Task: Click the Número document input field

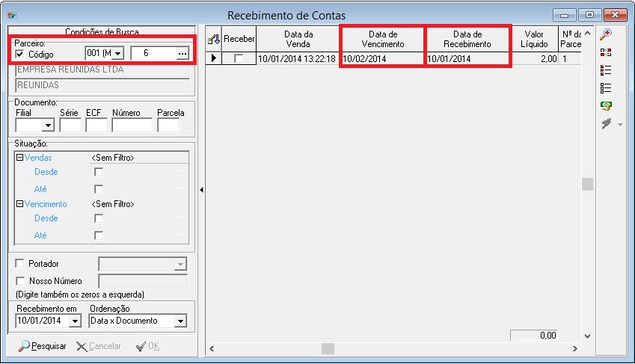Action: point(132,126)
